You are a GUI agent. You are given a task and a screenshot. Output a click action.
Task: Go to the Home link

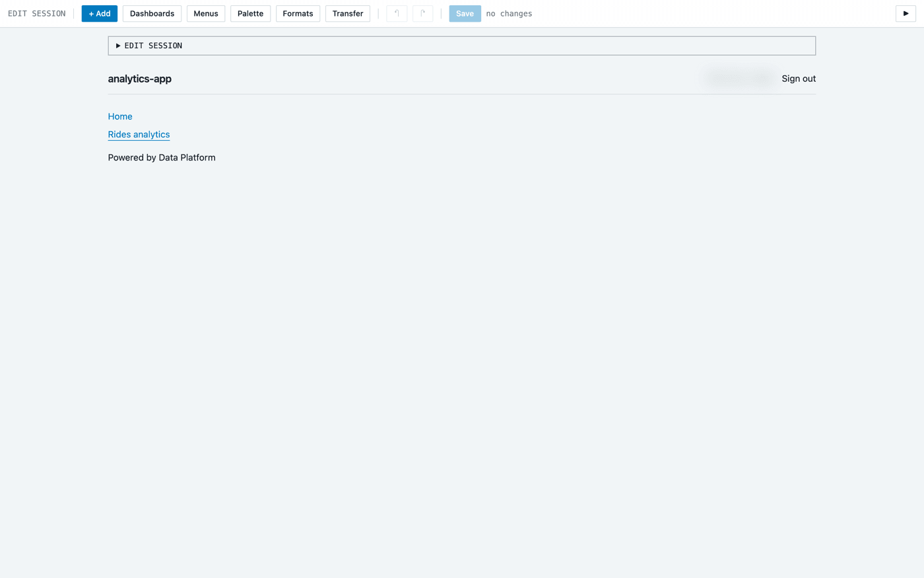[120, 116]
